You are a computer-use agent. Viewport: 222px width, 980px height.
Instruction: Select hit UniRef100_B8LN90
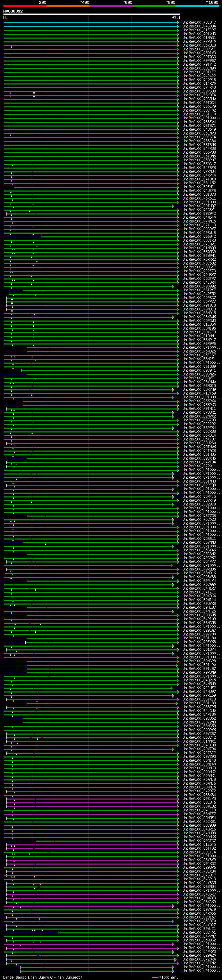pos(199,68)
